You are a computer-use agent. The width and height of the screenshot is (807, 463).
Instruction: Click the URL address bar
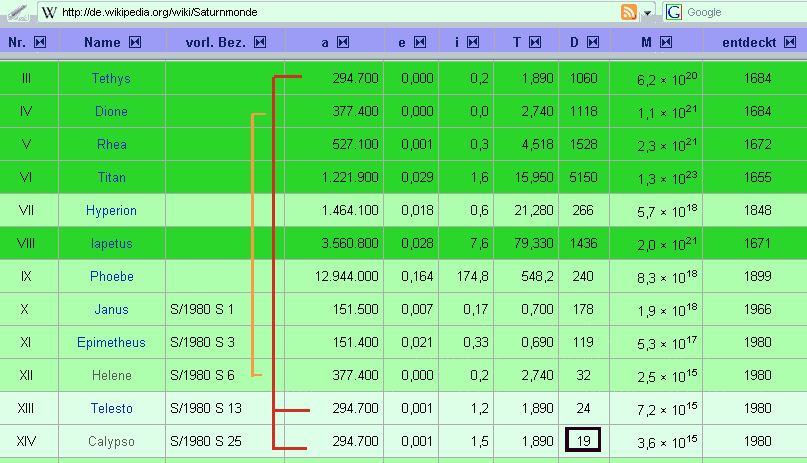click(x=330, y=12)
